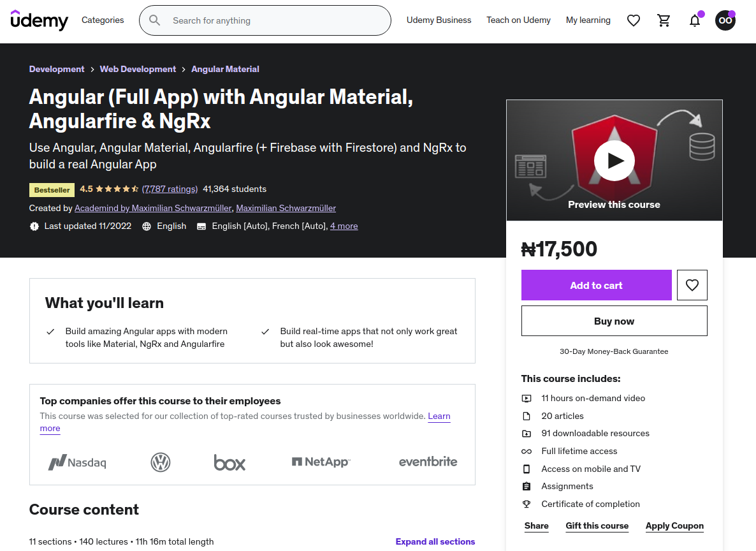The width and height of the screenshot is (756, 551).
Task: Open the notifications bell
Action: tap(695, 20)
